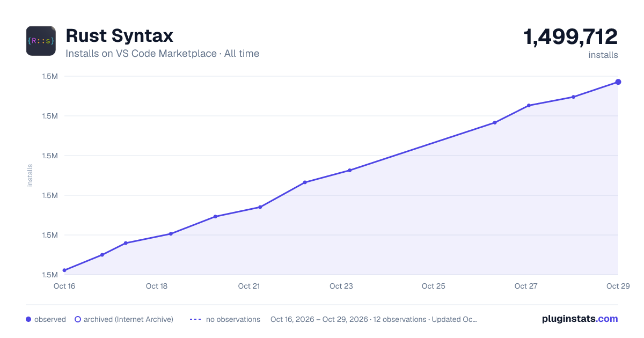Image resolution: width=644 pixels, height=338 pixels.
Task: Click the Oct 21 axis label
Action: click(x=249, y=286)
